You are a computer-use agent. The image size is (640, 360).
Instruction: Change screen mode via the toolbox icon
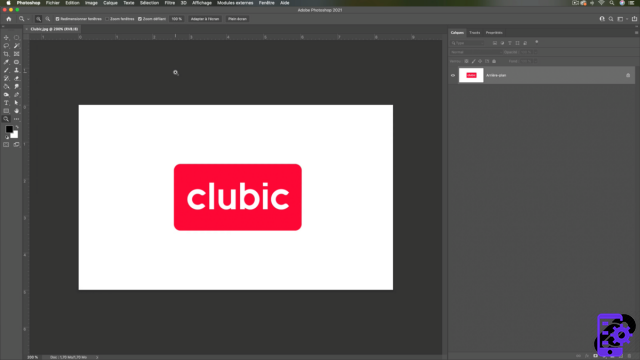pos(16,144)
